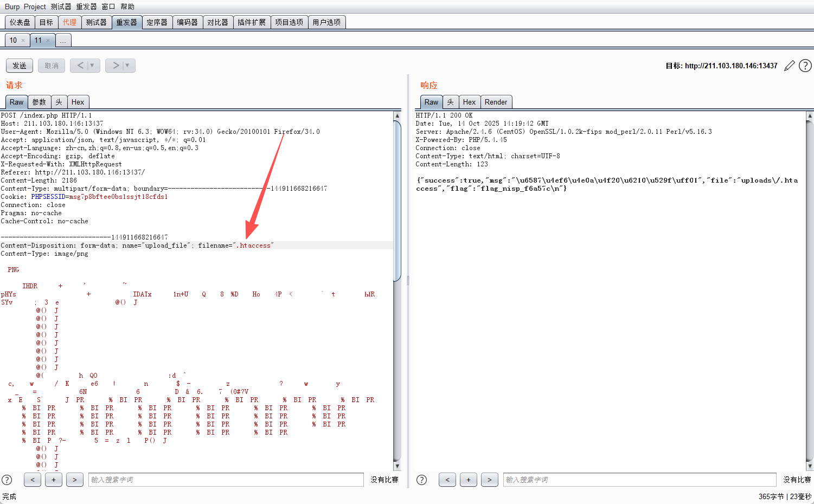Click the POST /index.php request line
The width and height of the screenshot is (814, 504).
coord(46,115)
